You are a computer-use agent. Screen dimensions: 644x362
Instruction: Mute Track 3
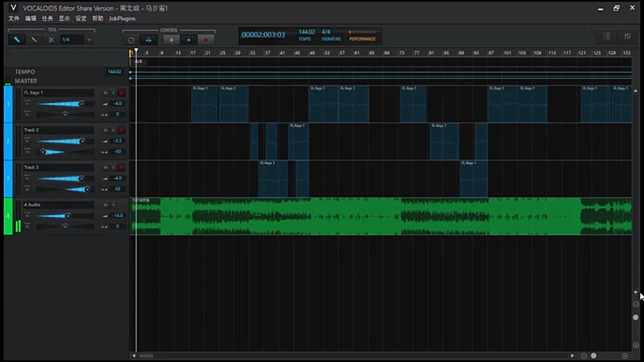click(105, 167)
